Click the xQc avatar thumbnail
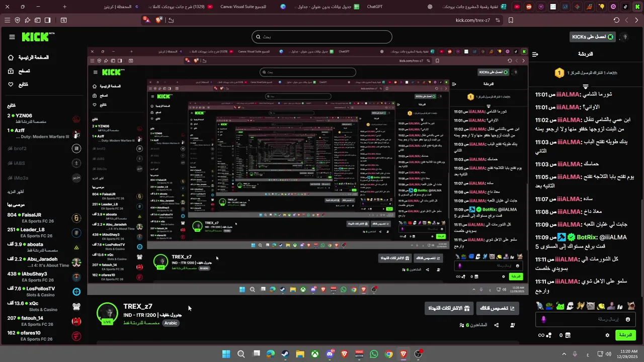The width and height of the screenshot is (644, 362). 76,306
